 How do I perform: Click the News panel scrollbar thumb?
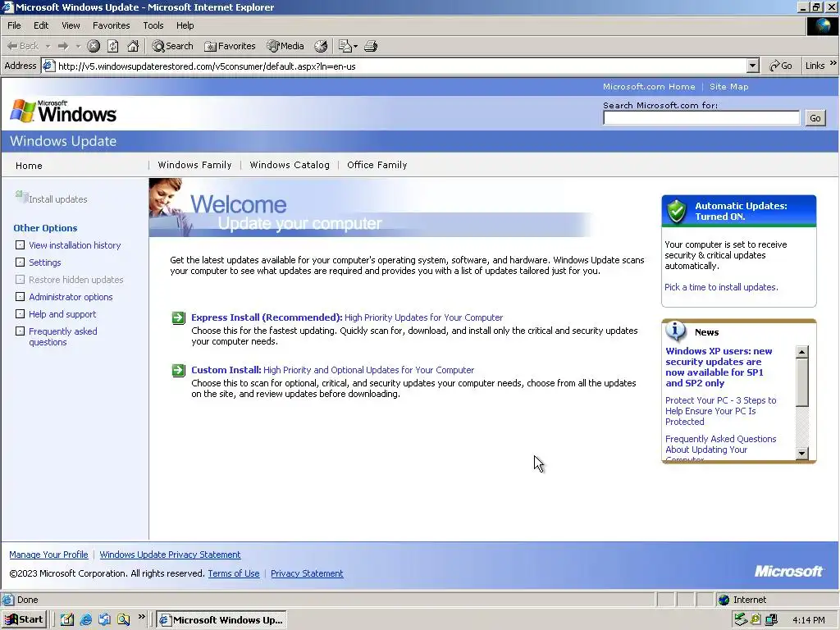pyautogui.click(x=802, y=382)
